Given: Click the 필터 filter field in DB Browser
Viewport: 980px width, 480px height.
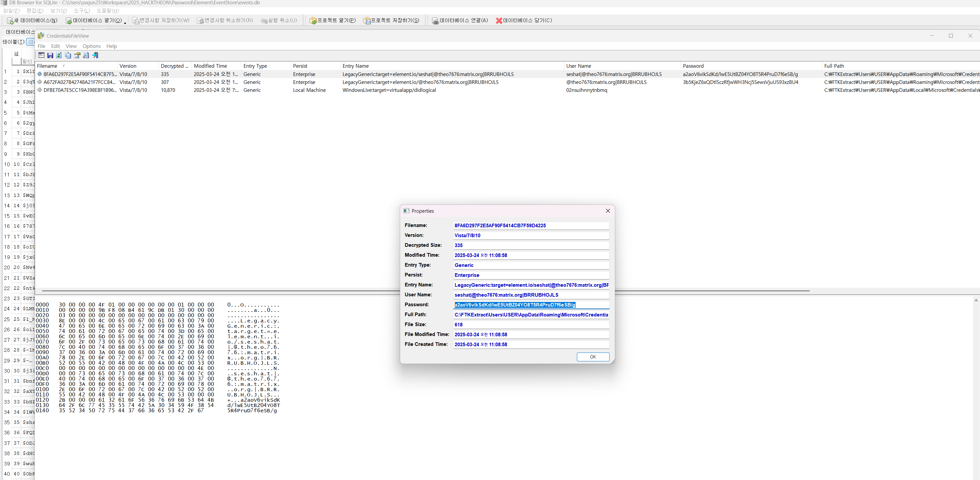Looking at the screenshot, I should pos(27,61).
